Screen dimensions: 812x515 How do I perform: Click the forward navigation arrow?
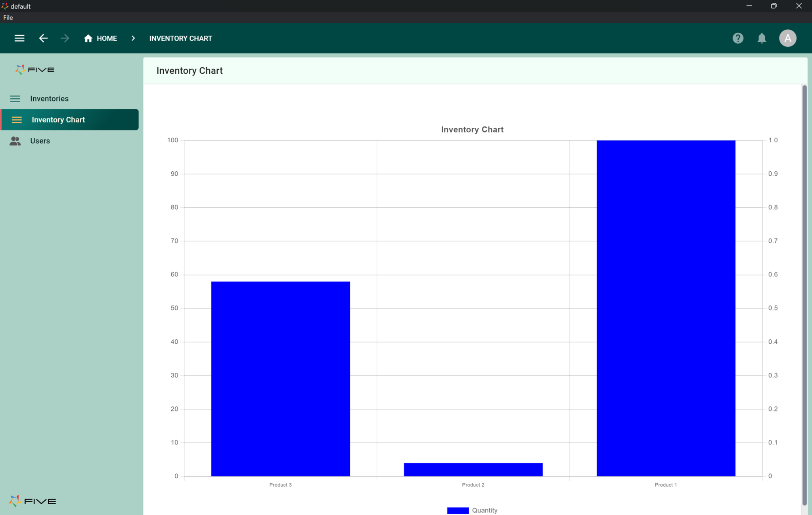click(65, 38)
